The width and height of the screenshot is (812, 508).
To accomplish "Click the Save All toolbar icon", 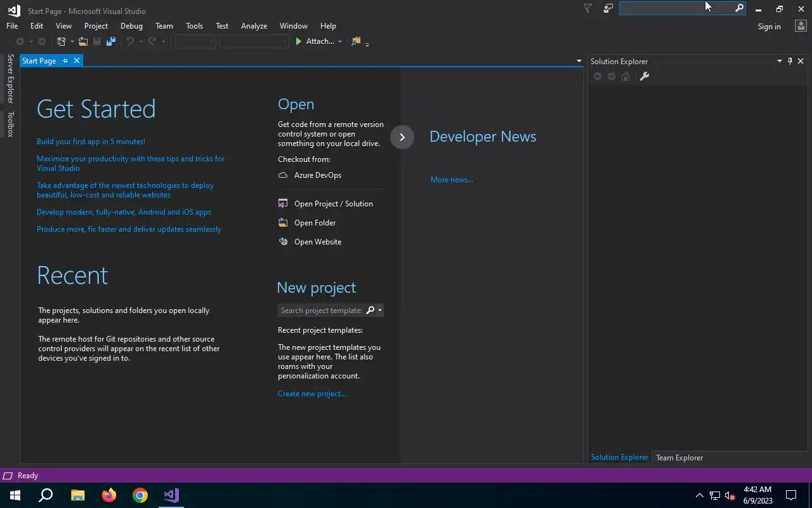I will (111, 41).
